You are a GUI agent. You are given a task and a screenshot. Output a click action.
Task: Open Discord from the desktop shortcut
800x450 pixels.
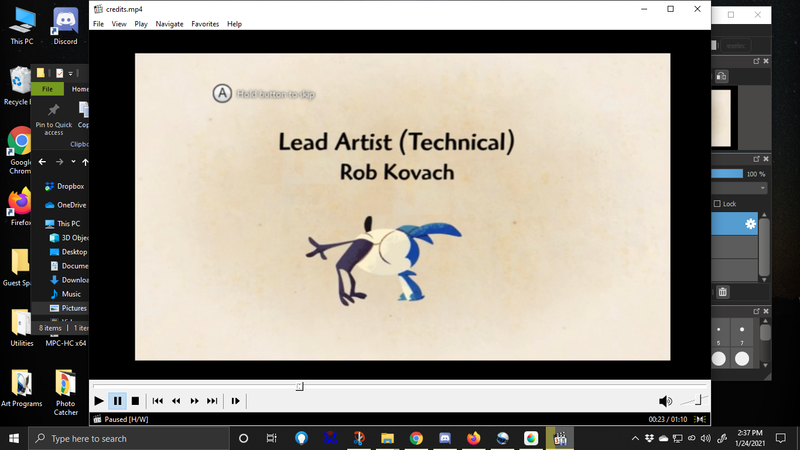tap(66, 26)
